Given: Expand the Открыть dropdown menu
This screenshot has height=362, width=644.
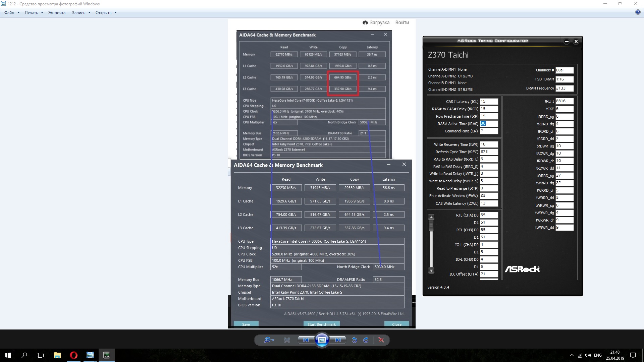Looking at the screenshot, I should point(106,13).
